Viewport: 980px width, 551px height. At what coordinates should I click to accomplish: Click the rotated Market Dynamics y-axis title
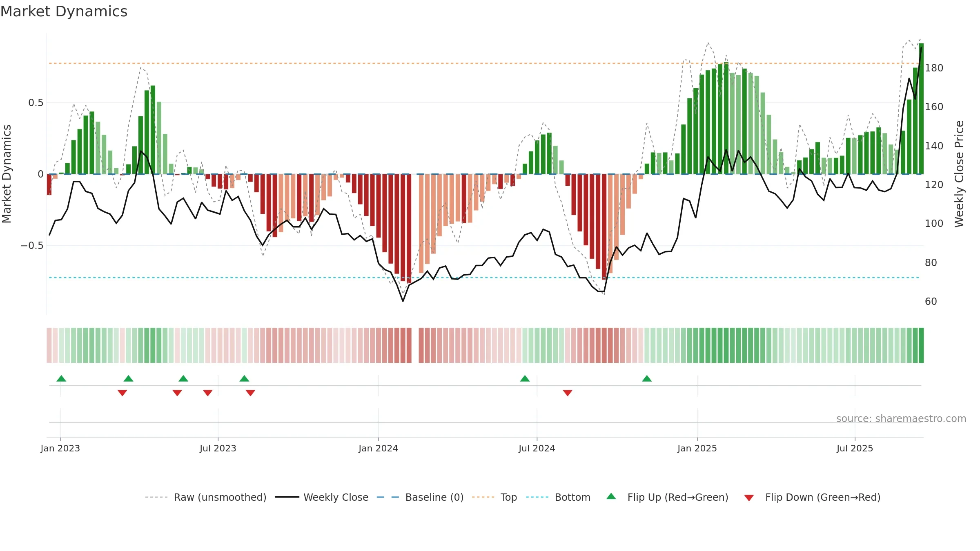[x=7, y=174]
